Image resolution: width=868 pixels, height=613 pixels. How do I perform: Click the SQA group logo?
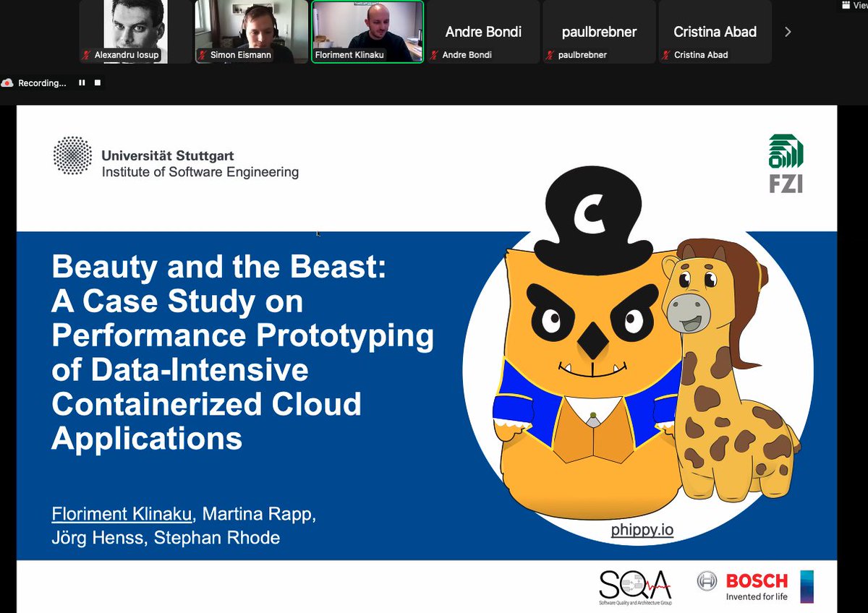tap(635, 586)
